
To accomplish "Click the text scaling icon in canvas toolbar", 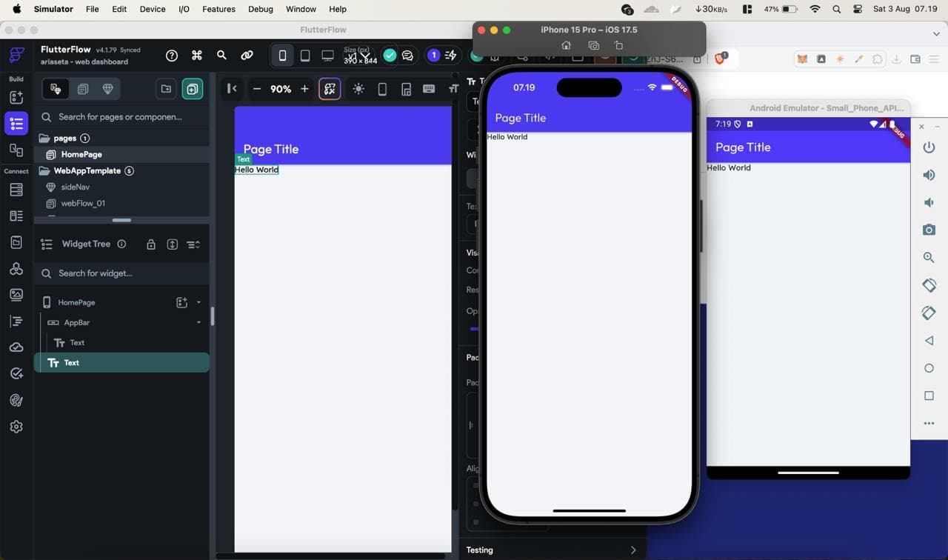I will pyautogui.click(x=453, y=88).
